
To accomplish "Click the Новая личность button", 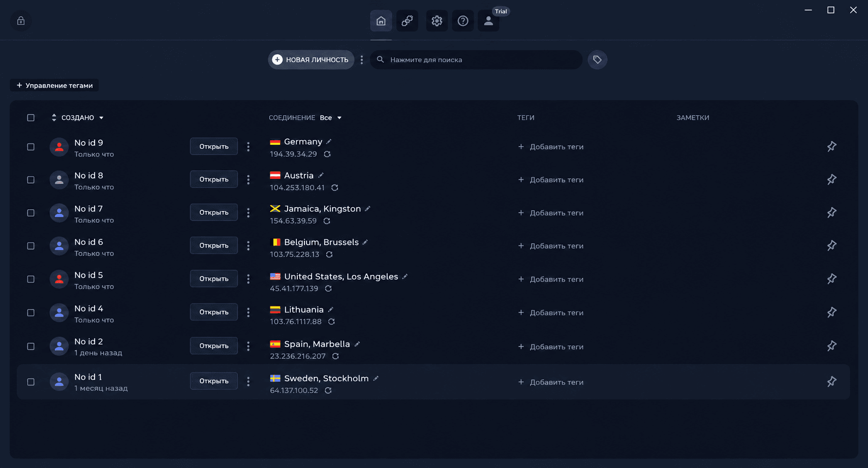I will coord(311,60).
